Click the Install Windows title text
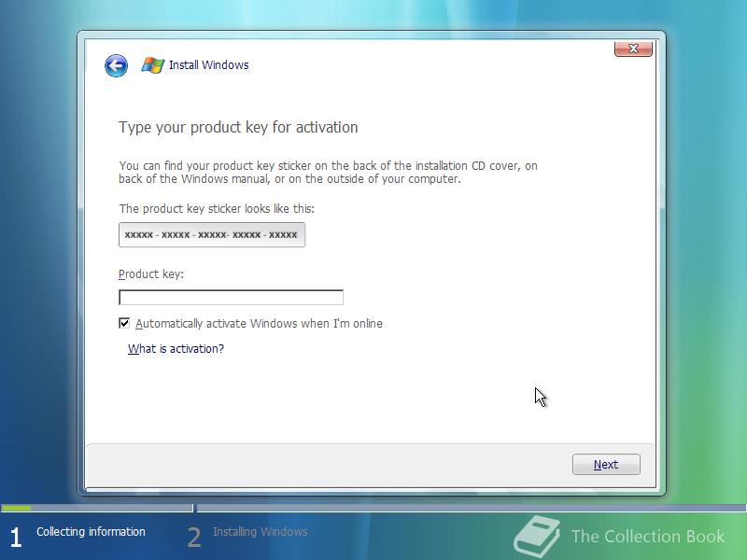The height and width of the screenshot is (560, 747). tap(208, 64)
